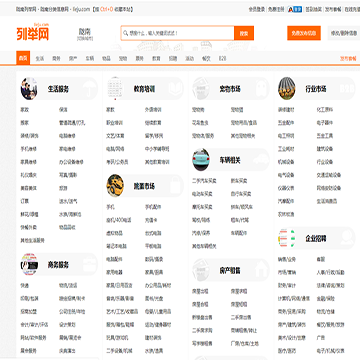
Task: Focus the keyword search input field
Action: (x=177, y=33)
